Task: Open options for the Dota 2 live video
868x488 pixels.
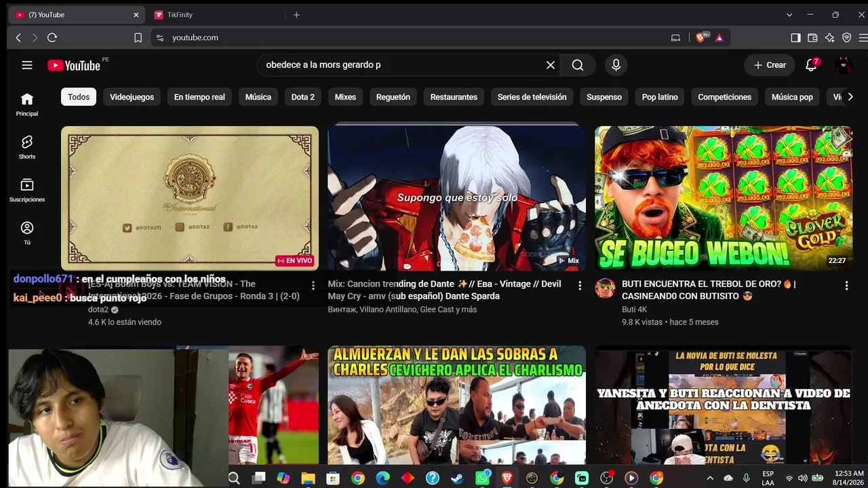Action: (313, 286)
